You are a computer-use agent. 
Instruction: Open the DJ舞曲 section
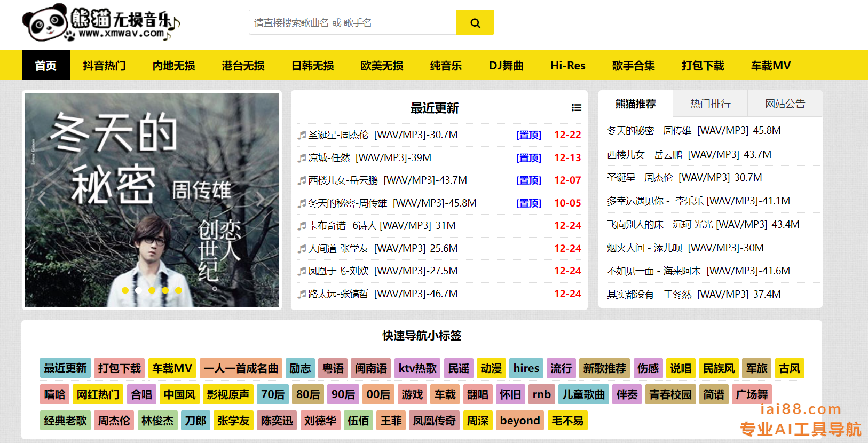(506, 65)
